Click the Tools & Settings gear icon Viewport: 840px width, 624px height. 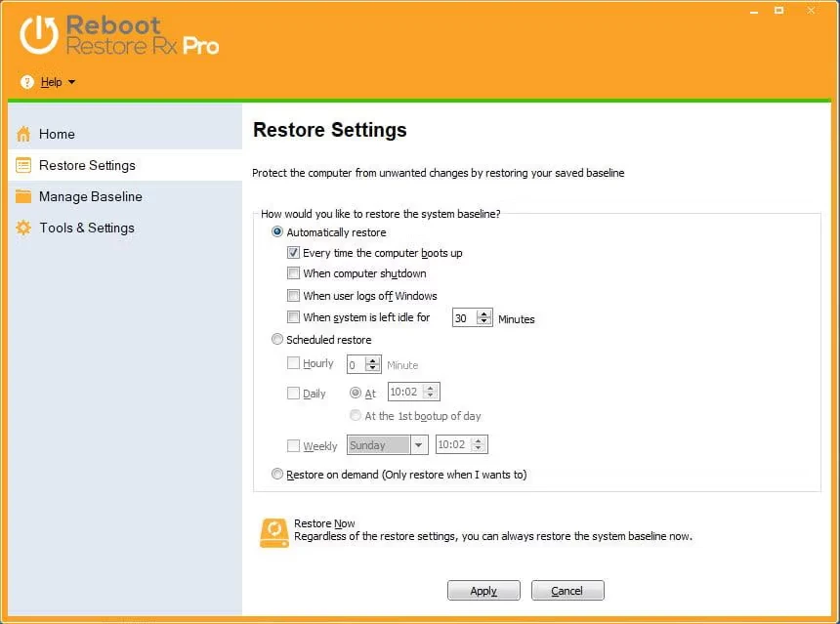click(x=23, y=229)
